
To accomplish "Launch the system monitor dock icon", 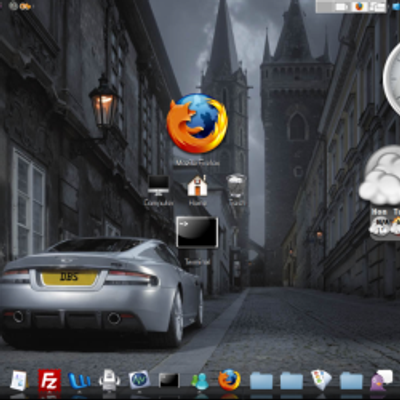I will tap(139, 380).
